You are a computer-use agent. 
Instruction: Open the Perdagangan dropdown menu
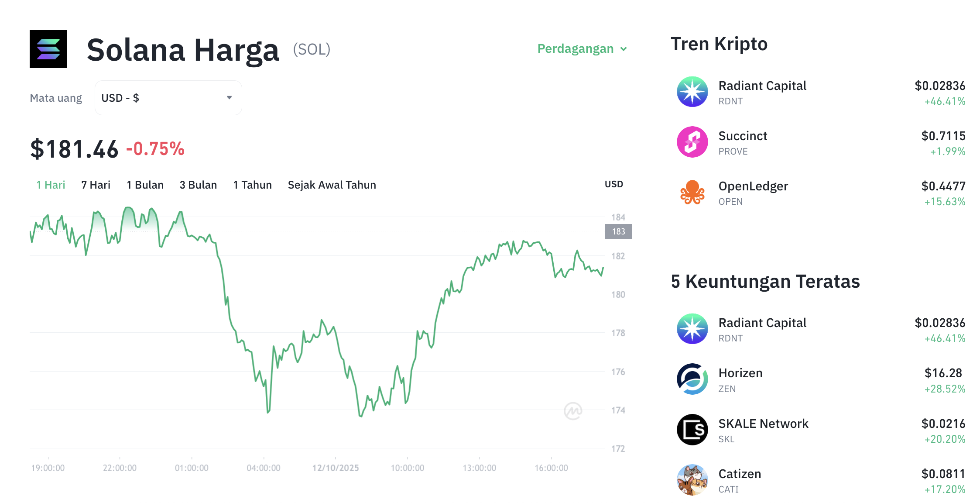576,49
